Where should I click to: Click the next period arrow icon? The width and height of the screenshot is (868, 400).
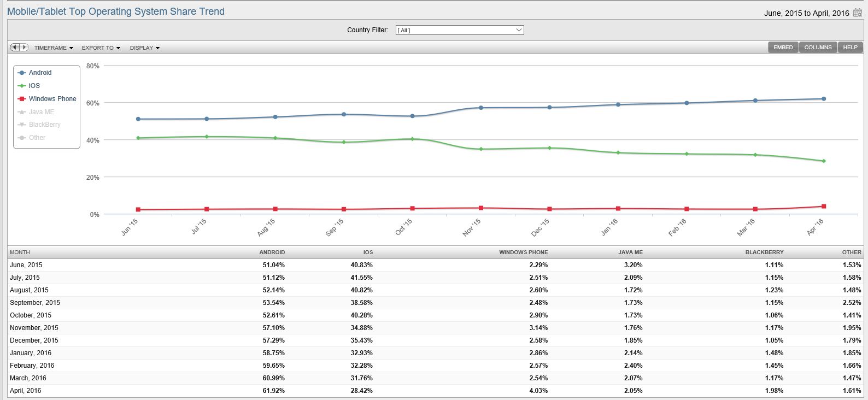pos(24,48)
